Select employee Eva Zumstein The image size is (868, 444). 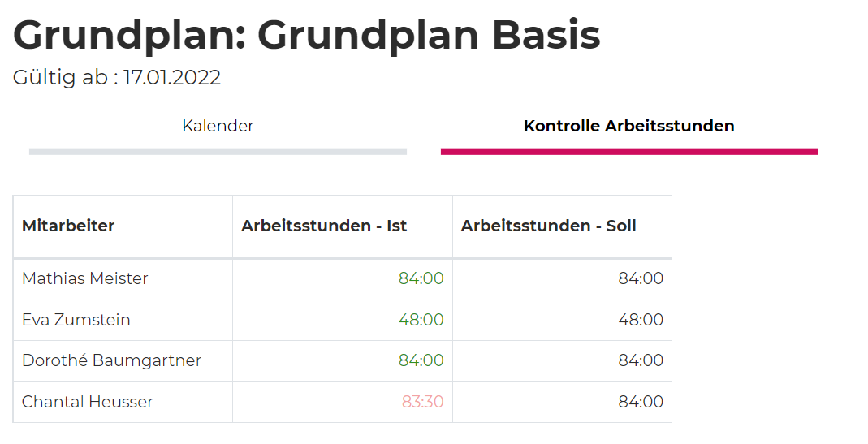coord(76,320)
